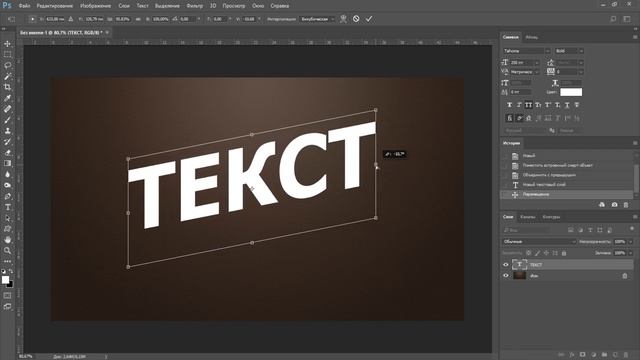Click the foreground color swatch
Image resolution: width=640 pixels, height=360 pixels.
pos(5,280)
